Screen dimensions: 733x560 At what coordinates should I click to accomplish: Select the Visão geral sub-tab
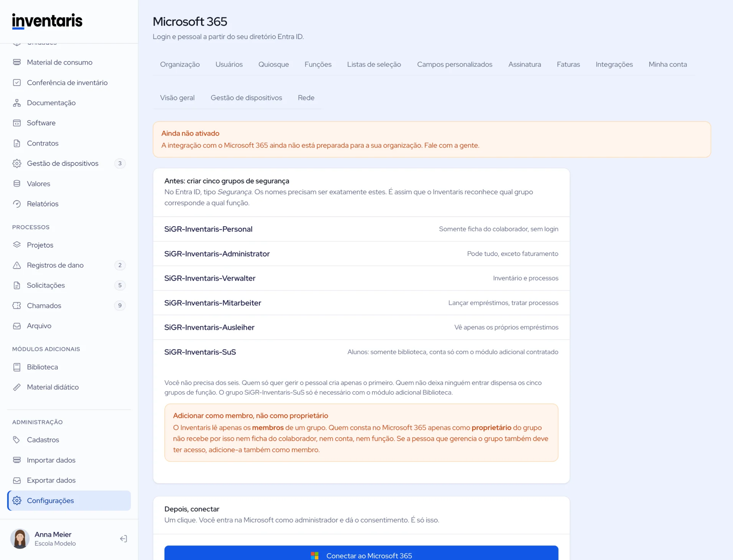pos(177,98)
